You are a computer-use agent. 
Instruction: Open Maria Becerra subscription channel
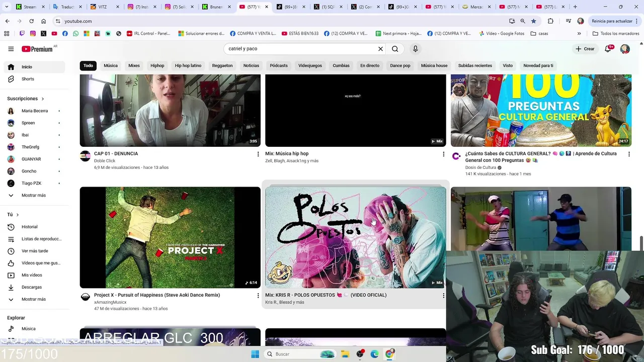[34, 111]
